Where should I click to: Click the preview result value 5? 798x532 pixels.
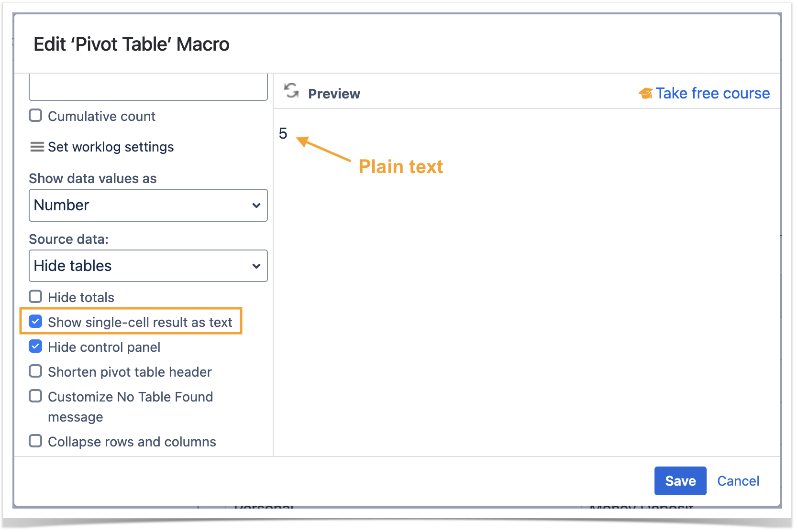tap(283, 133)
